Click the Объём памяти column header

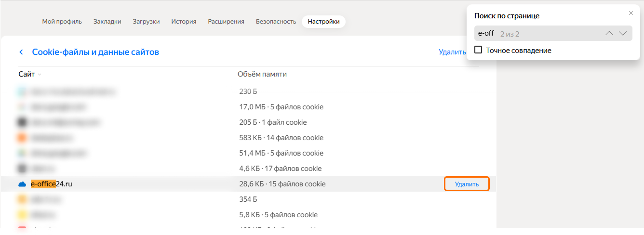[x=262, y=74]
